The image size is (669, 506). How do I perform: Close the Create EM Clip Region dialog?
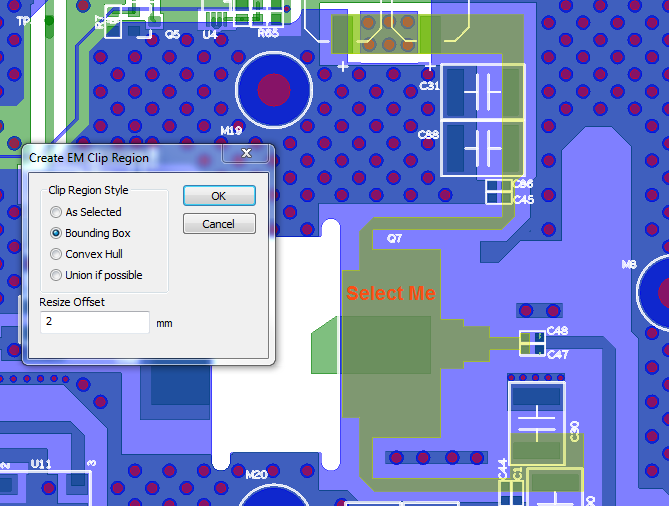coord(246,154)
